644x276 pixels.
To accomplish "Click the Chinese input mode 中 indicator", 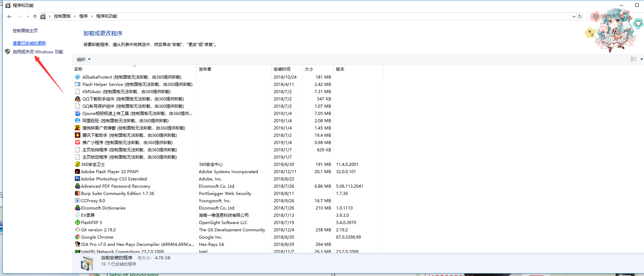I will click(596, 16).
